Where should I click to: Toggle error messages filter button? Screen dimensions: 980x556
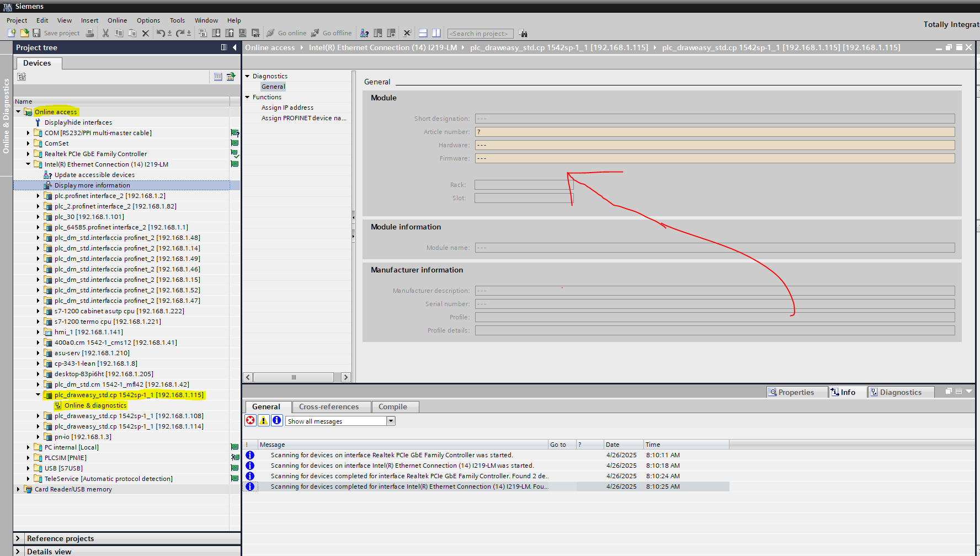[x=251, y=421]
